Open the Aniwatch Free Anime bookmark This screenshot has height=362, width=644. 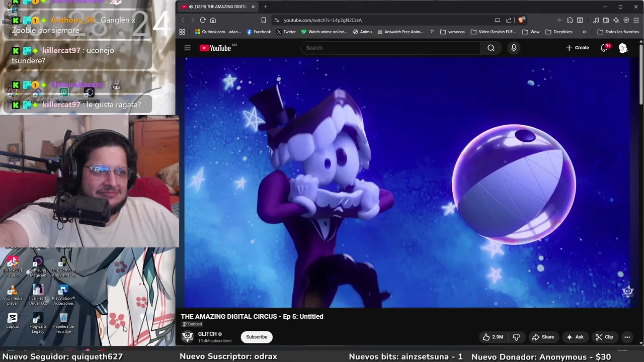tap(400, 32)
